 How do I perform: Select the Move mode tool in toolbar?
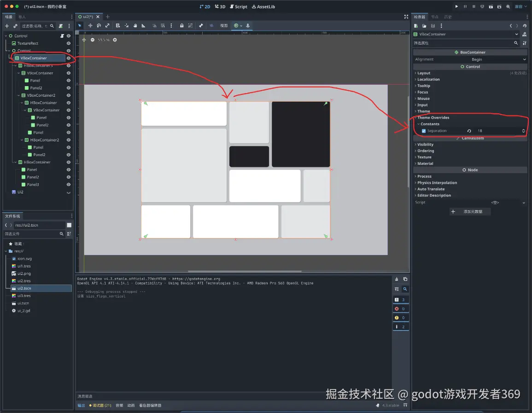coord(90,26)
